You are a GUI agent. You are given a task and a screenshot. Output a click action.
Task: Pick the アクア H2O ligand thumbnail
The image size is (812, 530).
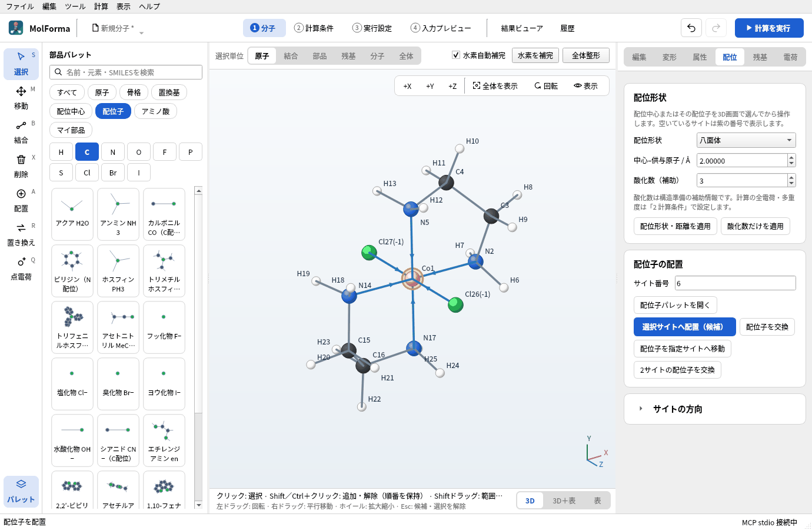pyautogui.click(x=72, y=214)
